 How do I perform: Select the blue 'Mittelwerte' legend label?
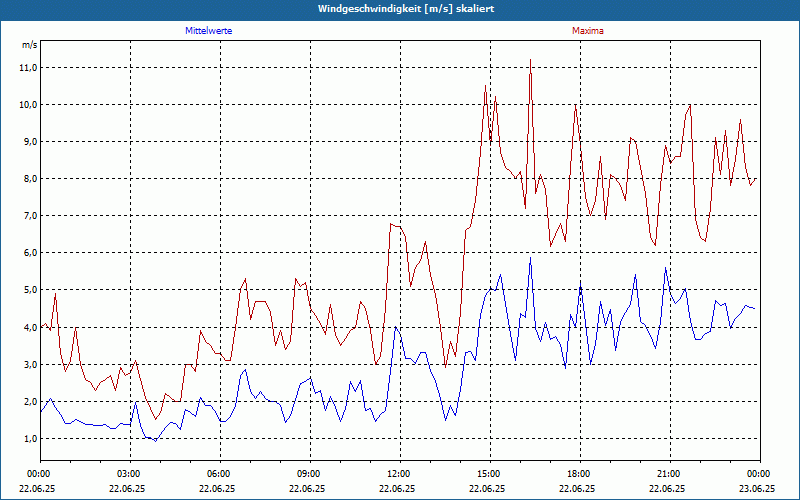[209, 31]
